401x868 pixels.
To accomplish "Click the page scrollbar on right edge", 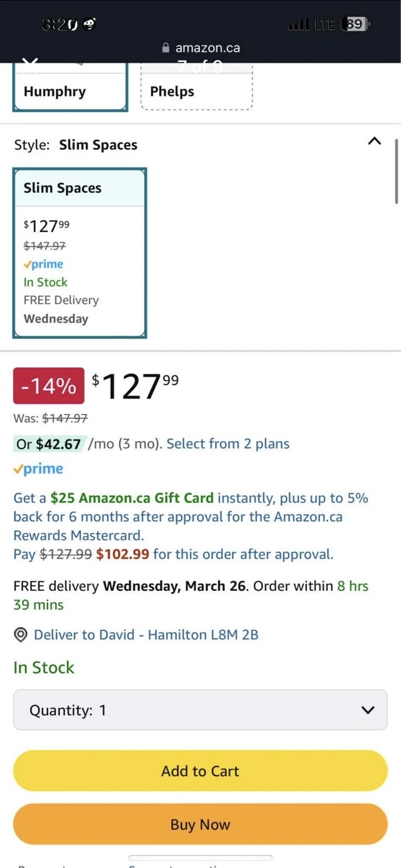I will (397, 171).
